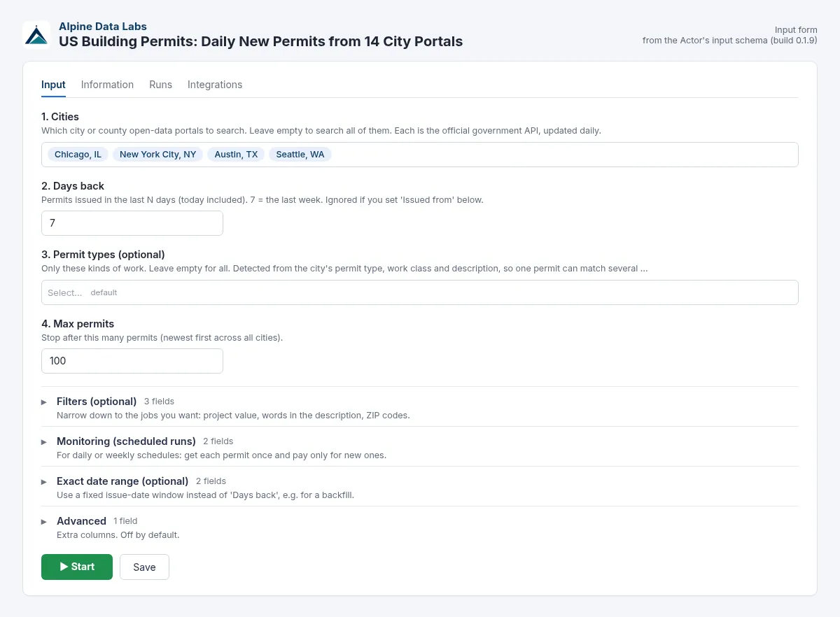Click the '3. Permit types (optional)' label

[103, 255]
